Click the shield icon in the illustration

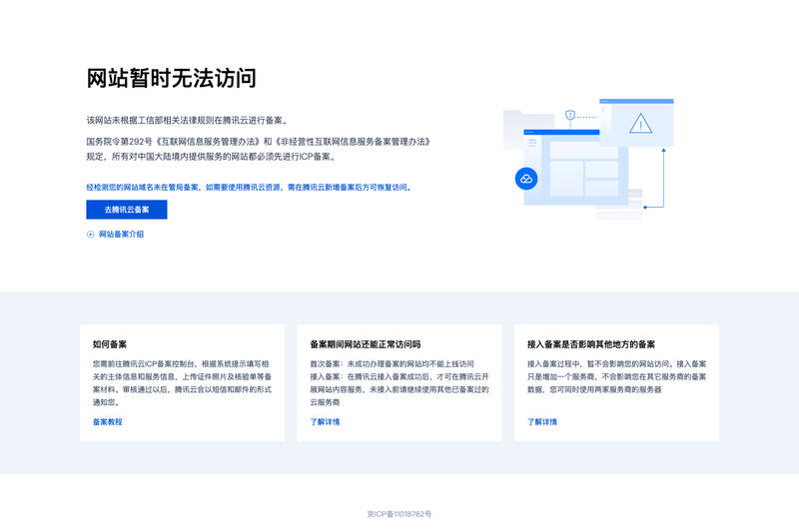[570, 115]
